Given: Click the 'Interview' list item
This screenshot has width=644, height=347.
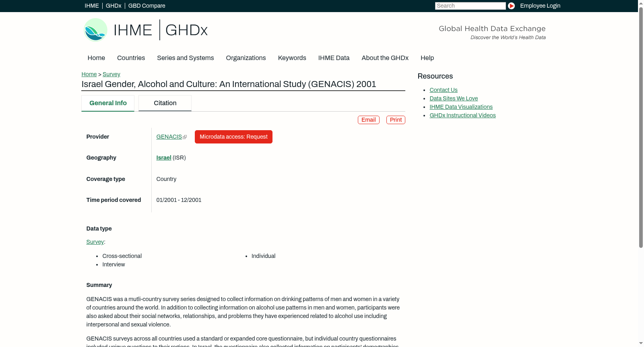Looking at the screenshot, I should point(114,264).
